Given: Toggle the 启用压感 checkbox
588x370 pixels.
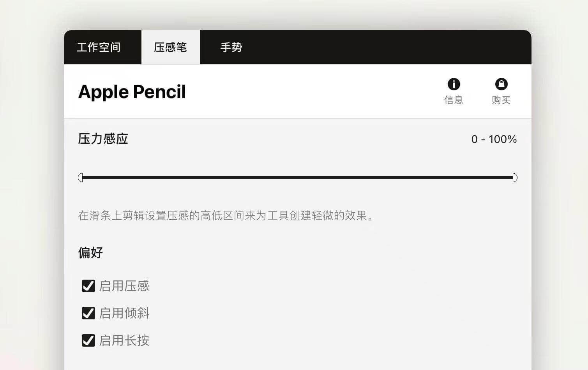Looking at the screenshot, I should point(88,286).
